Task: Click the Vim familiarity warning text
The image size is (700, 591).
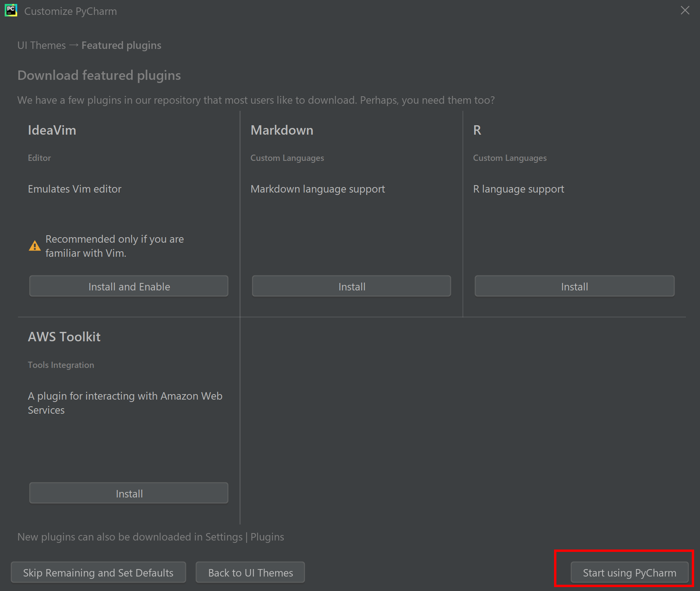Action: point(115,246)
